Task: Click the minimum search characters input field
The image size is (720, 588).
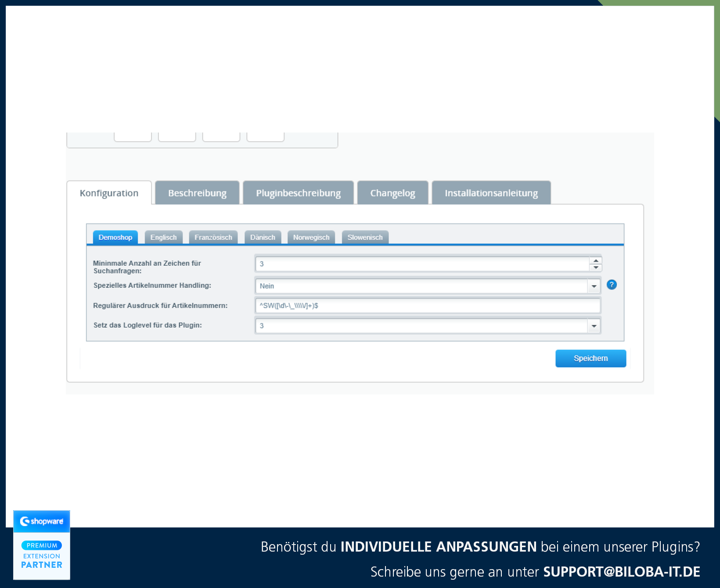Action: (422, 264)
